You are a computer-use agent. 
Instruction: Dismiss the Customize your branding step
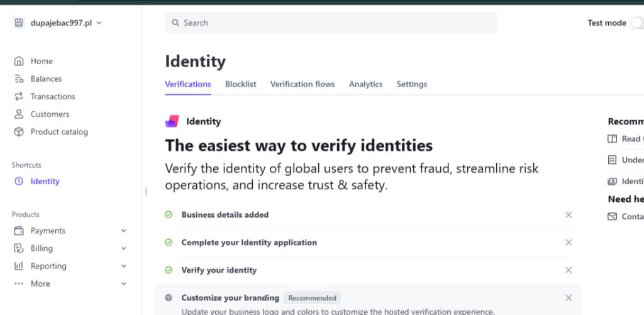(569, 298)
